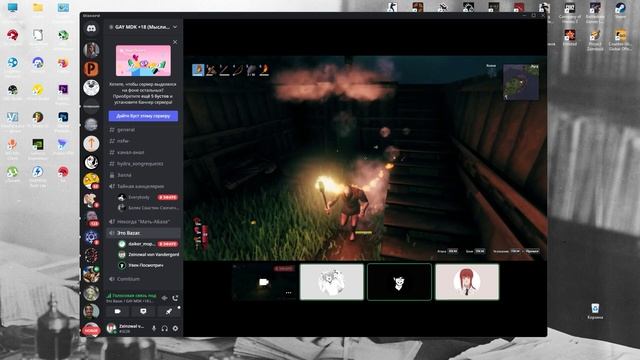This screenshot has height=360, width=640.
Task: Launch an activity with rocket icon
Action: pyautogui.click(x=169, y=311)
